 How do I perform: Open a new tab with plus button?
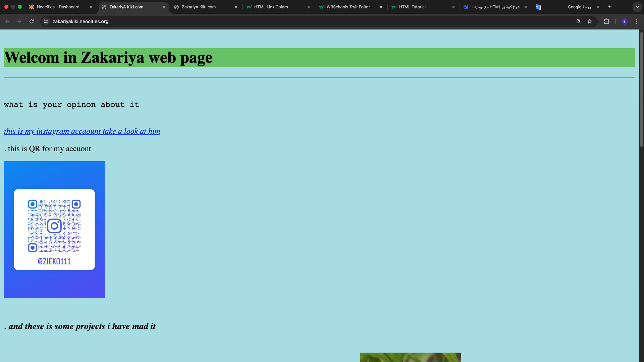pos(610,7)
